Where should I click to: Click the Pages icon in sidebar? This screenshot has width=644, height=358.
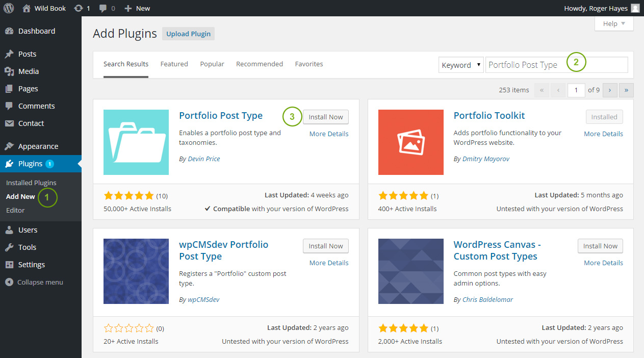pos(9,89)
